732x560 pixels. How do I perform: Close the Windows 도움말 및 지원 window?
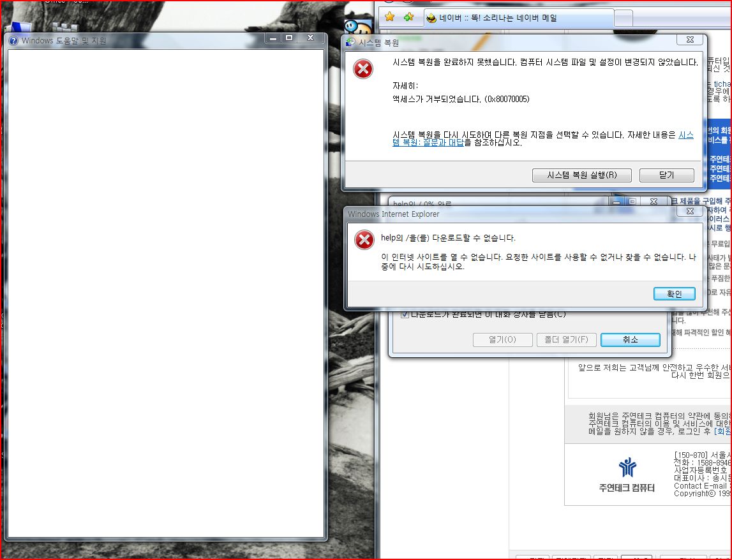tap(310, 38)
